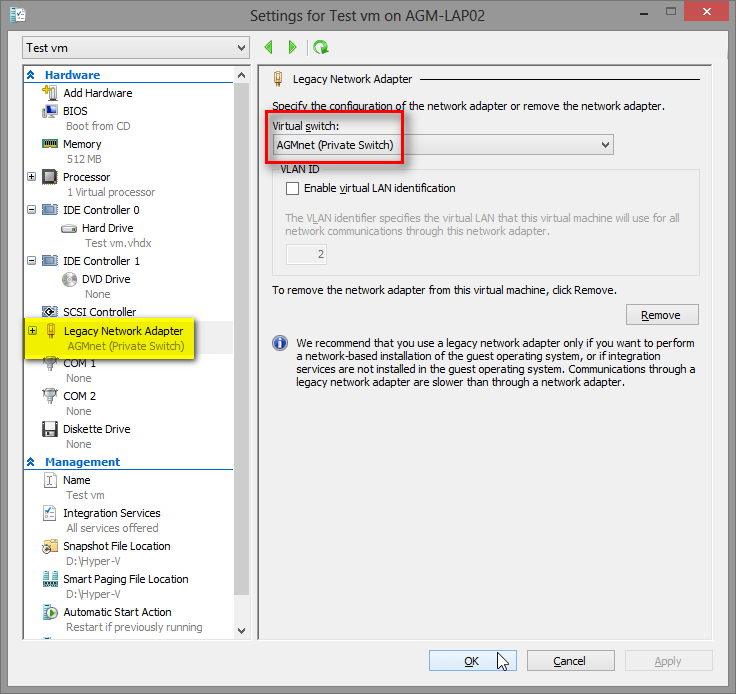
Task: Click the VLAN ID number field
Action: (306, 255)
